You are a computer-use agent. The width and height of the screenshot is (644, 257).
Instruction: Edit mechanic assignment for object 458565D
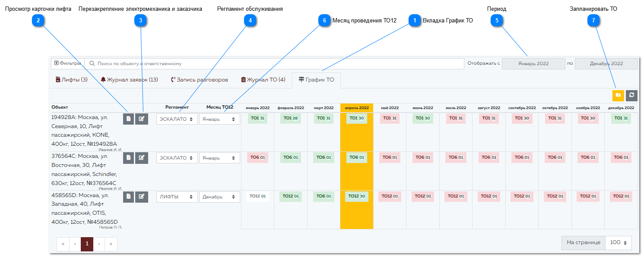(142, 197)
